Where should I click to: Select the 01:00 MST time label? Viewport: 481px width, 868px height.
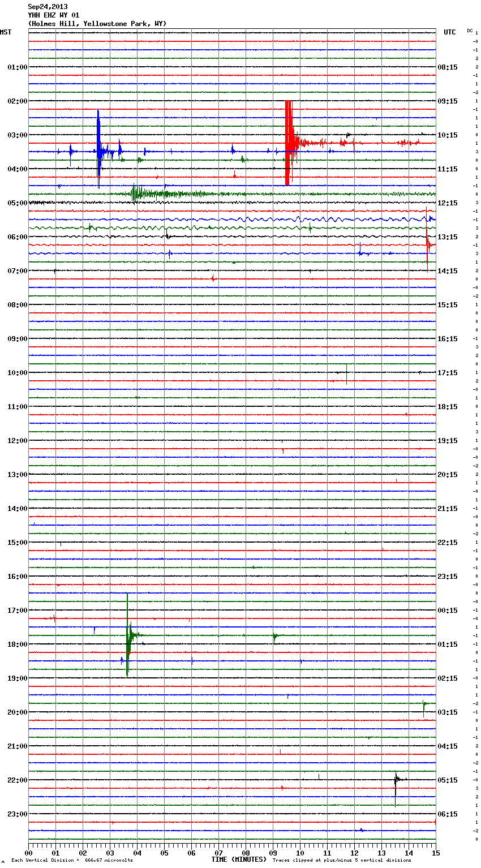18,67
